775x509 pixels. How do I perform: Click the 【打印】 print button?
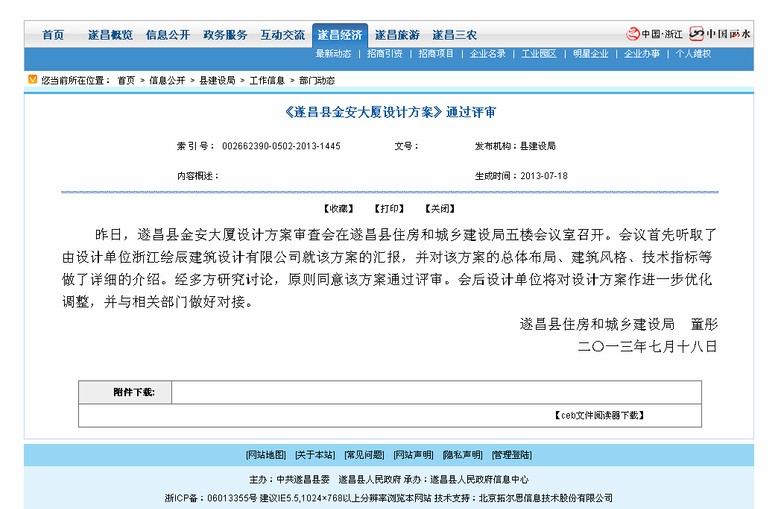(389, 209)
